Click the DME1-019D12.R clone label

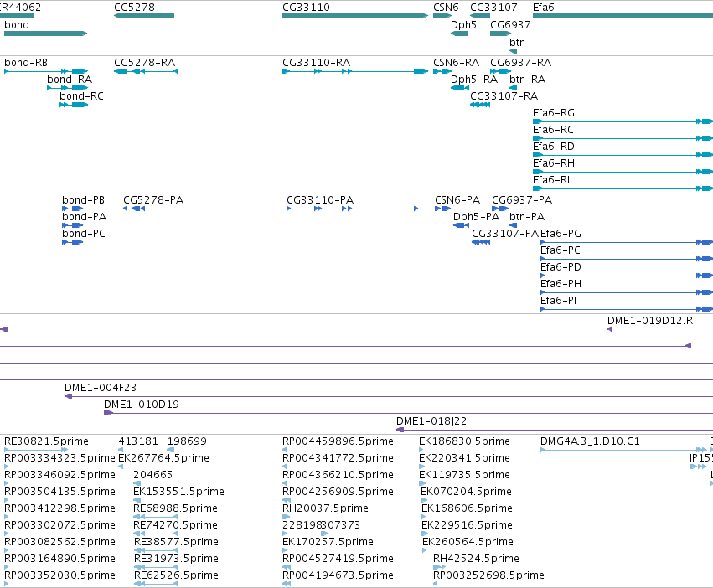(650, 321)
